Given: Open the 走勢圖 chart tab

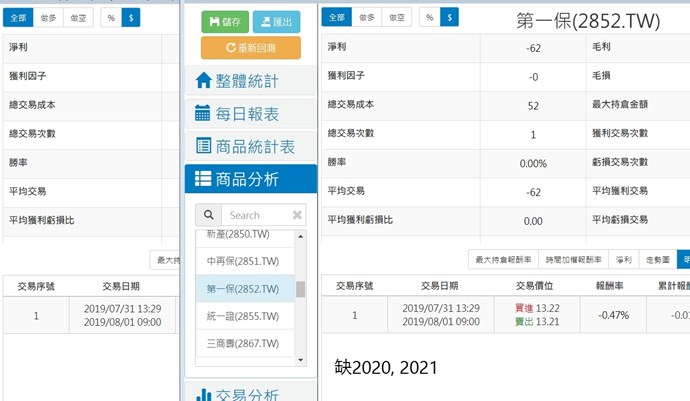Looking at the screenshot, I should (657, 260).
